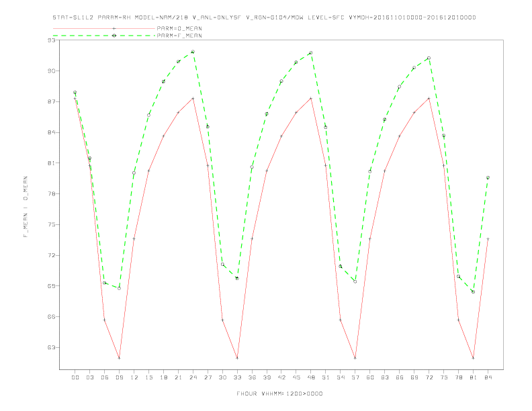Click x-axis tick label 84 on hour axis
532x411 pixels.
488,377
